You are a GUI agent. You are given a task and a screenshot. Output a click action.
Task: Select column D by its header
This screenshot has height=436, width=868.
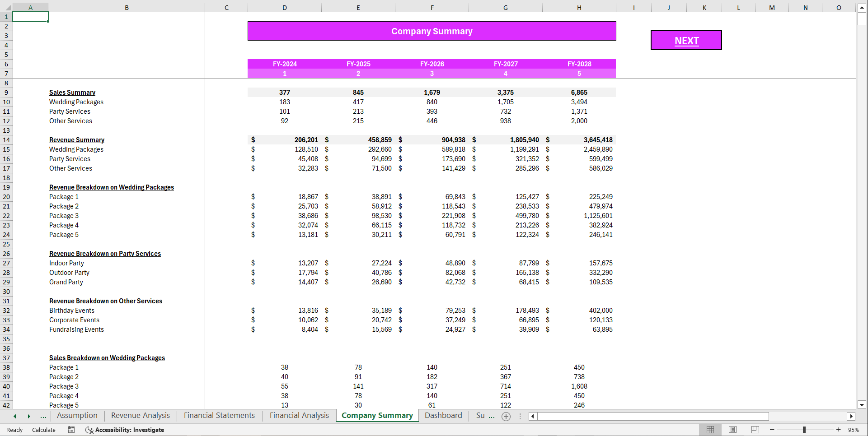[285, 7]
